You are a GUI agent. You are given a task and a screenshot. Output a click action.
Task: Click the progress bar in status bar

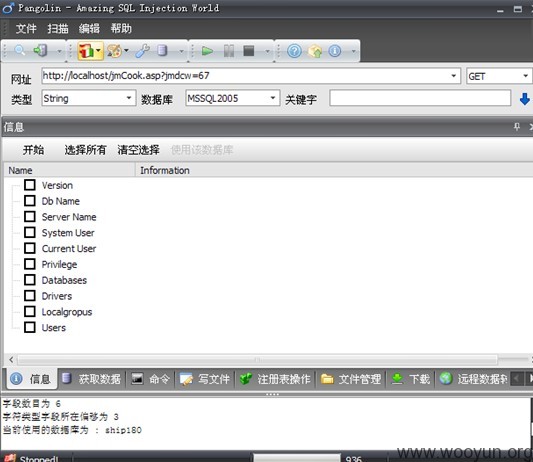(x=297, y=458)
